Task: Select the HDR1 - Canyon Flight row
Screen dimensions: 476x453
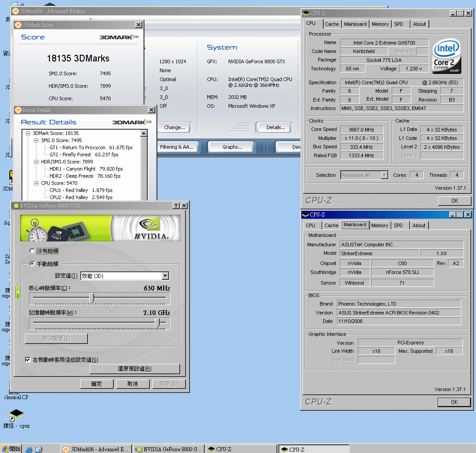Action: 86,169
